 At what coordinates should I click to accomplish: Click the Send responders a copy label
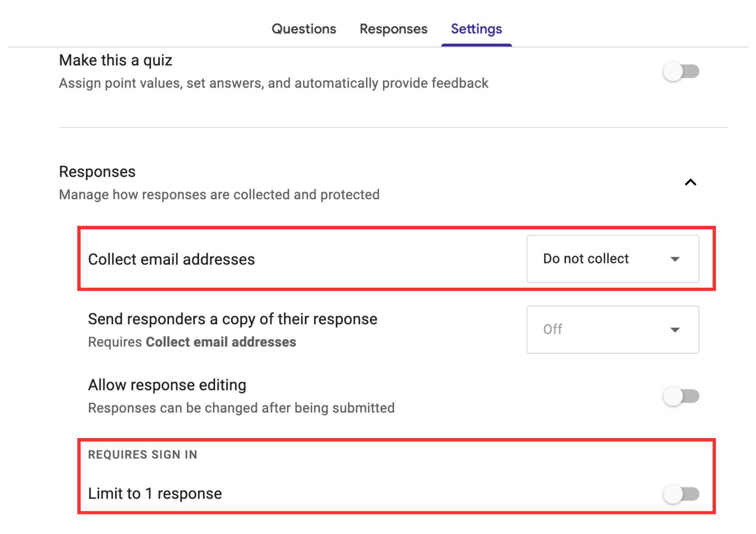click(x=232, y=319)
